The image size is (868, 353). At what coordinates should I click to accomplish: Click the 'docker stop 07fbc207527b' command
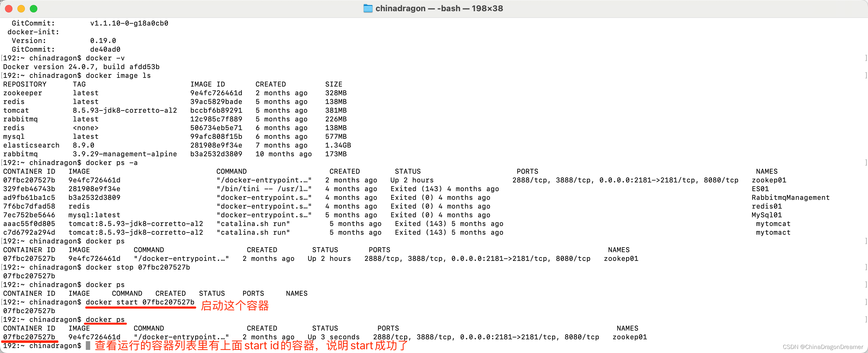[138, 267]
